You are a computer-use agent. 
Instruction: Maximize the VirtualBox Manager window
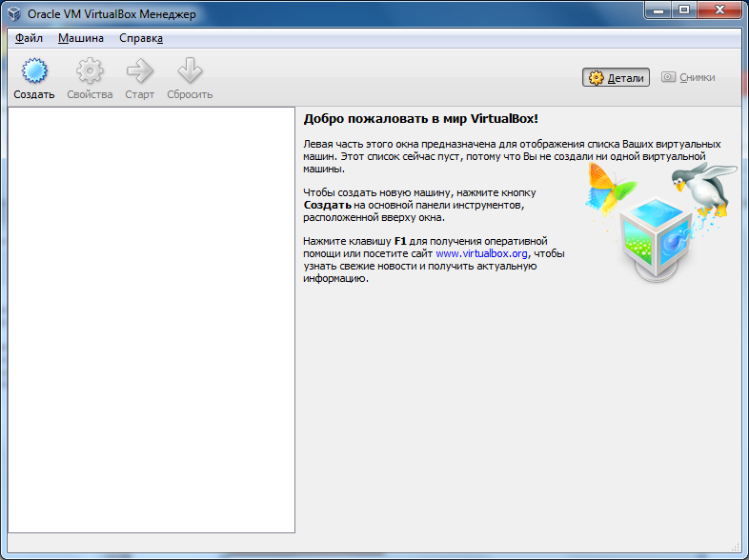[684, 10]
